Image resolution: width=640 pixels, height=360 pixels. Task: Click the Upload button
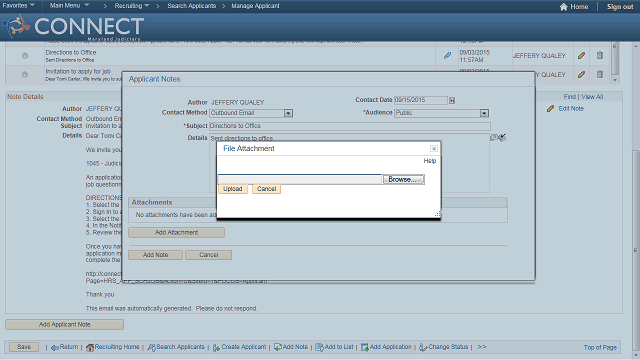[x=233, y=189]
